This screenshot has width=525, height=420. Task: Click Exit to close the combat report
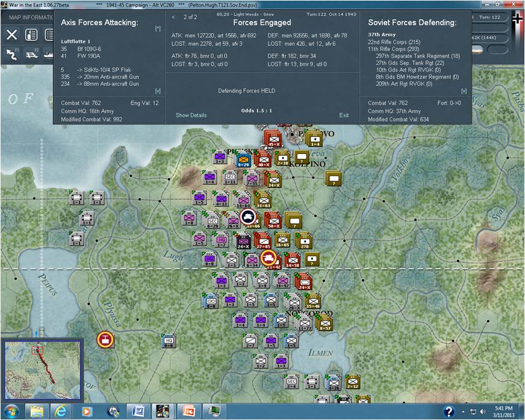[x=344, y=115]
